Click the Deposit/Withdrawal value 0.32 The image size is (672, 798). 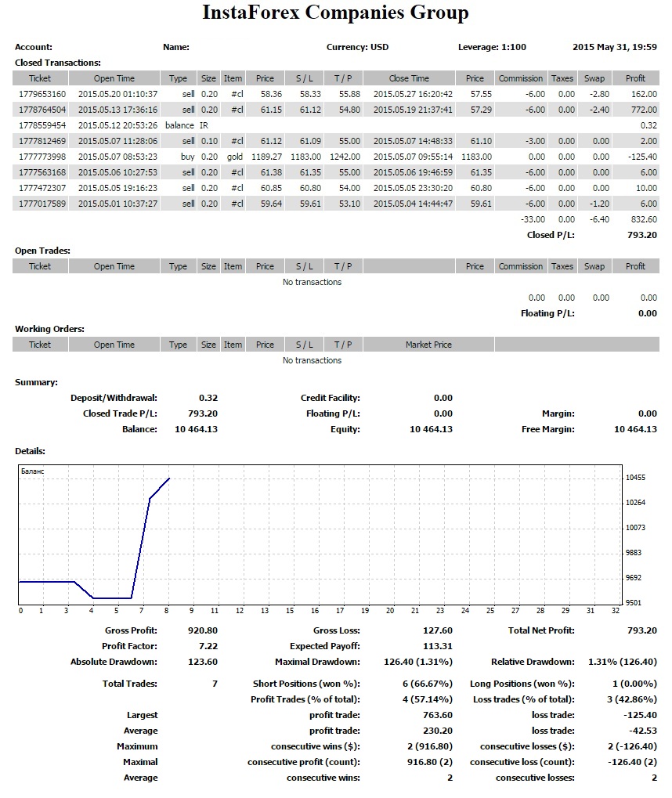[208, 398]
